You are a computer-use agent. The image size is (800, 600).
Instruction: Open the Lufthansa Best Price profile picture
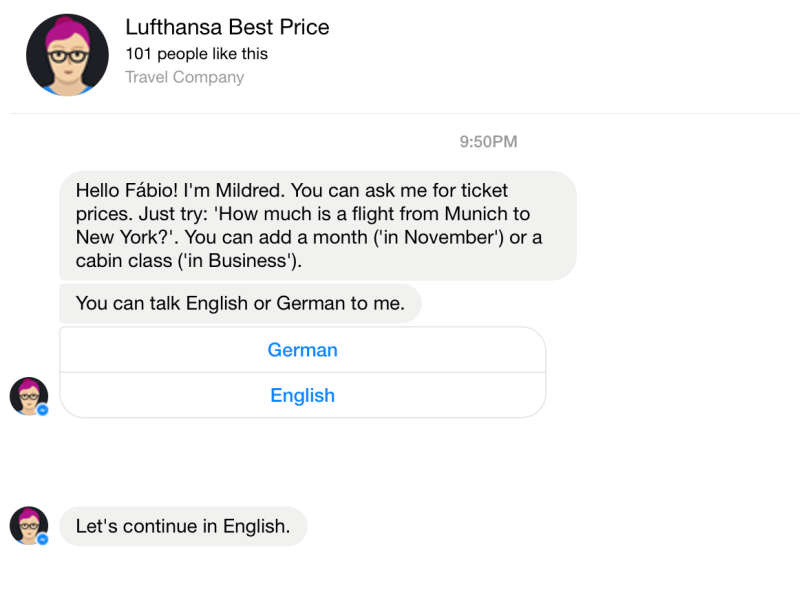(67, 55)
